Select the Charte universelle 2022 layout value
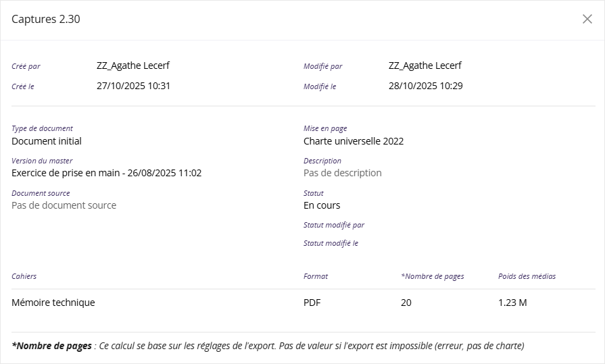 [354, 141]
